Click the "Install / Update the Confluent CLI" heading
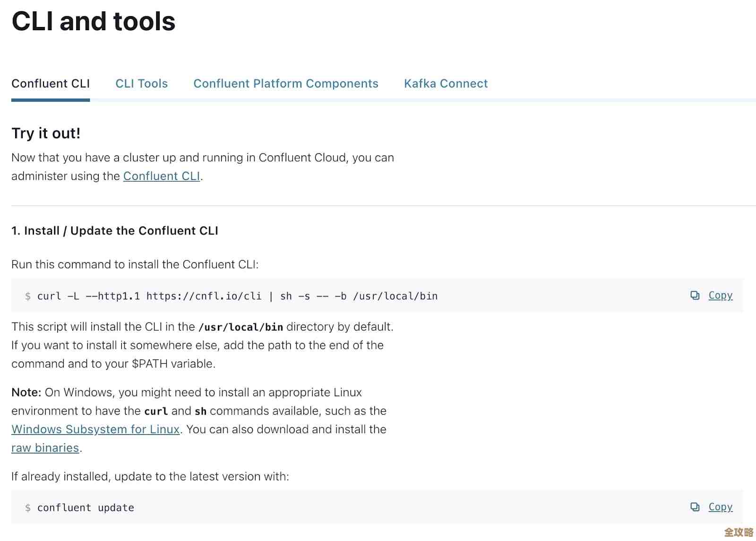The image size is (756, 541). coord(115,231)
